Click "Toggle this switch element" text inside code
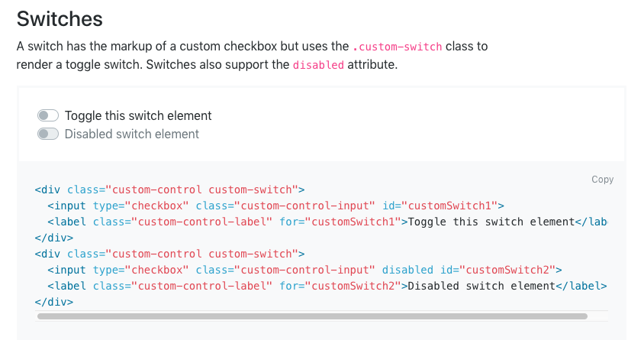 491,222
